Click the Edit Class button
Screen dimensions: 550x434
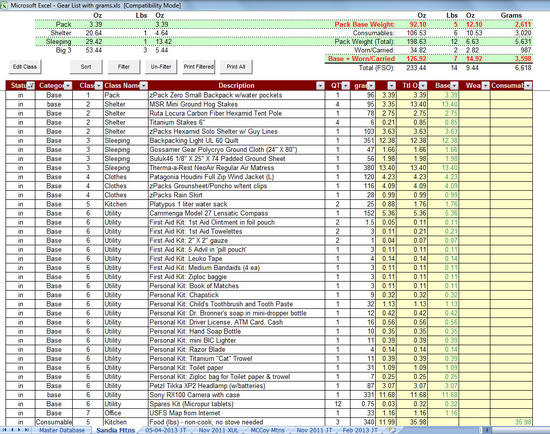[25, 67]
